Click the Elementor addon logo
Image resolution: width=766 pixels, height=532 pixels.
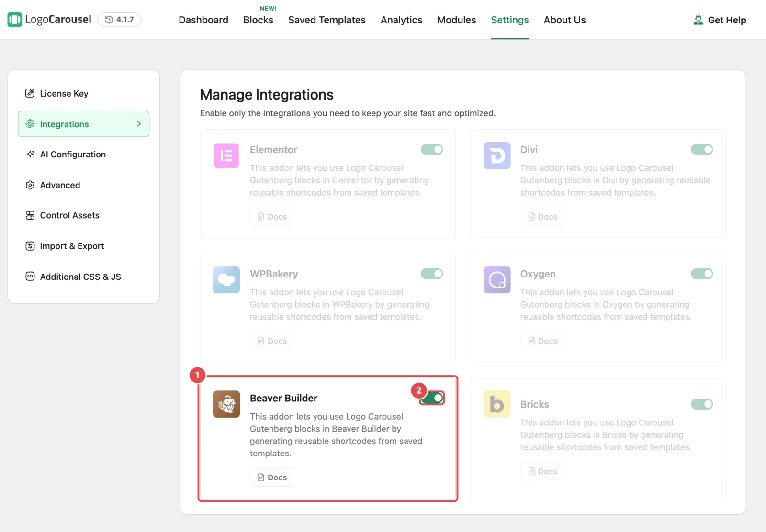226,155
